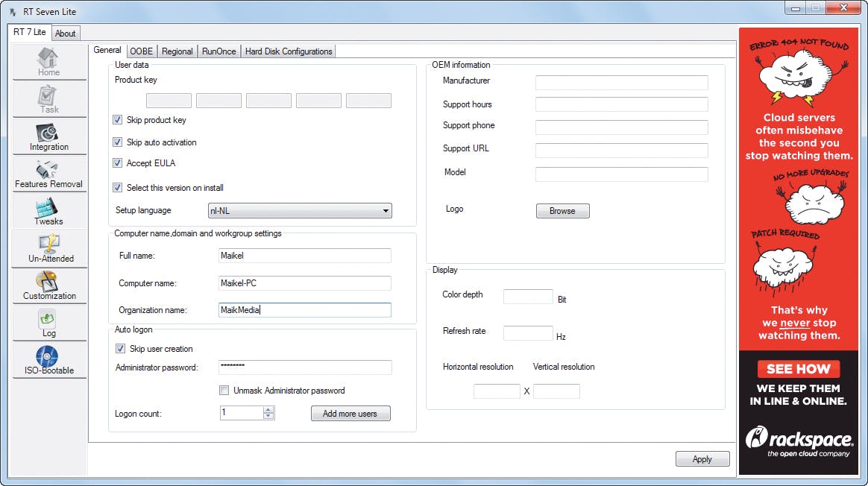Open the Home sidebar section
This screenshot has width=868, height=486.
coord(48,61)
